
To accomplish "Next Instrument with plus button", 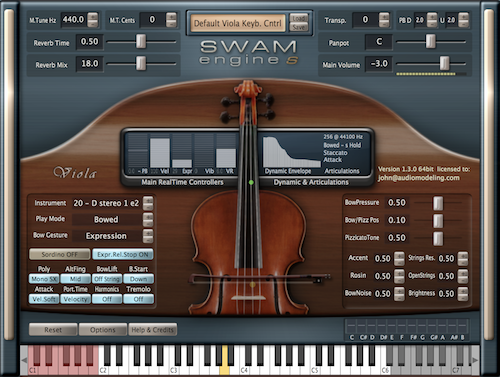I will click(x=148, y=200).
